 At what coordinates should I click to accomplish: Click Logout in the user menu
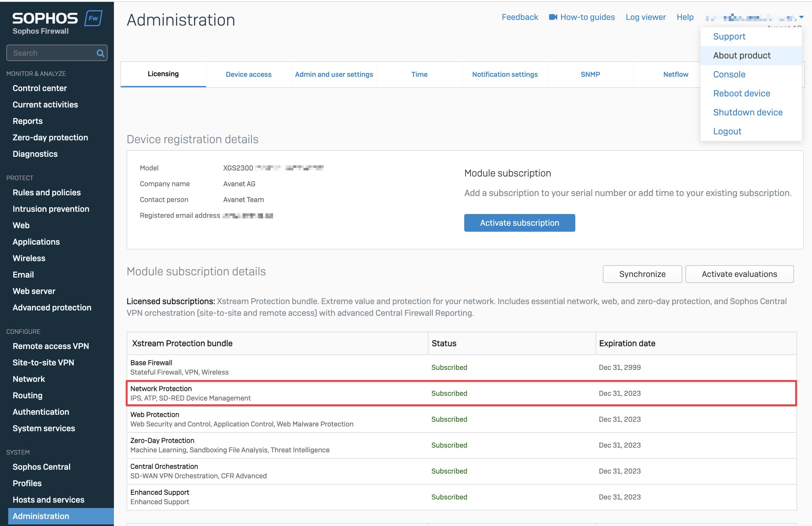pyautogui.click(x=727, y=131)
